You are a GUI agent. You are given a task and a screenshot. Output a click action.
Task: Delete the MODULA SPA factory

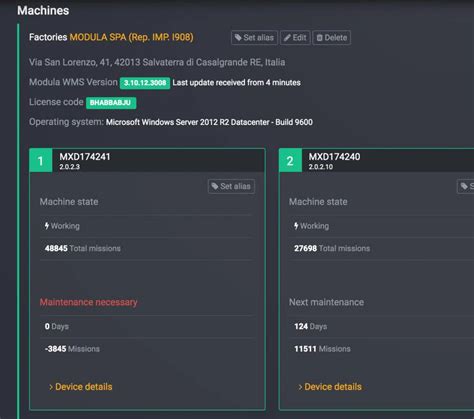click(331, 38)
